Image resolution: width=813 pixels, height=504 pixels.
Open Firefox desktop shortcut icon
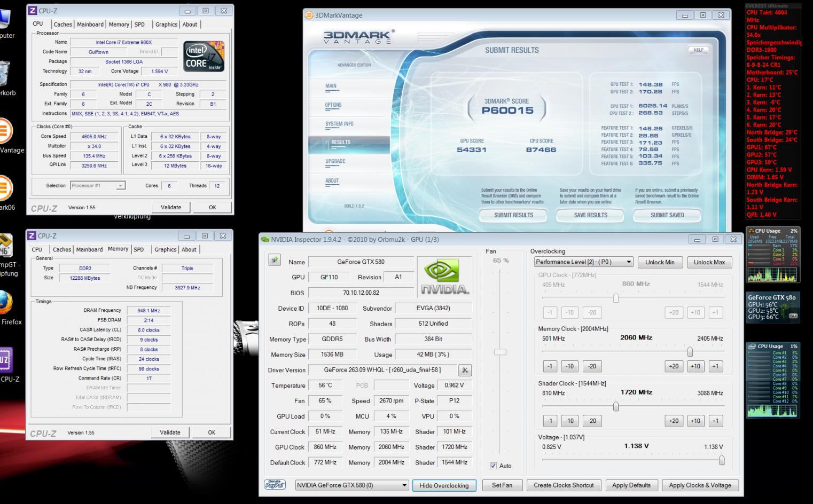[5, 303]
